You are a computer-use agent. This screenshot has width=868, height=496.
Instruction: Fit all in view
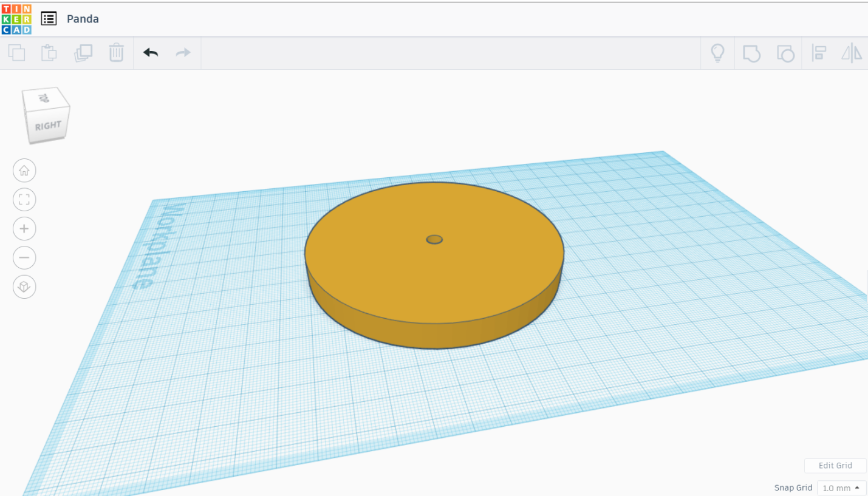coord(24,200)
